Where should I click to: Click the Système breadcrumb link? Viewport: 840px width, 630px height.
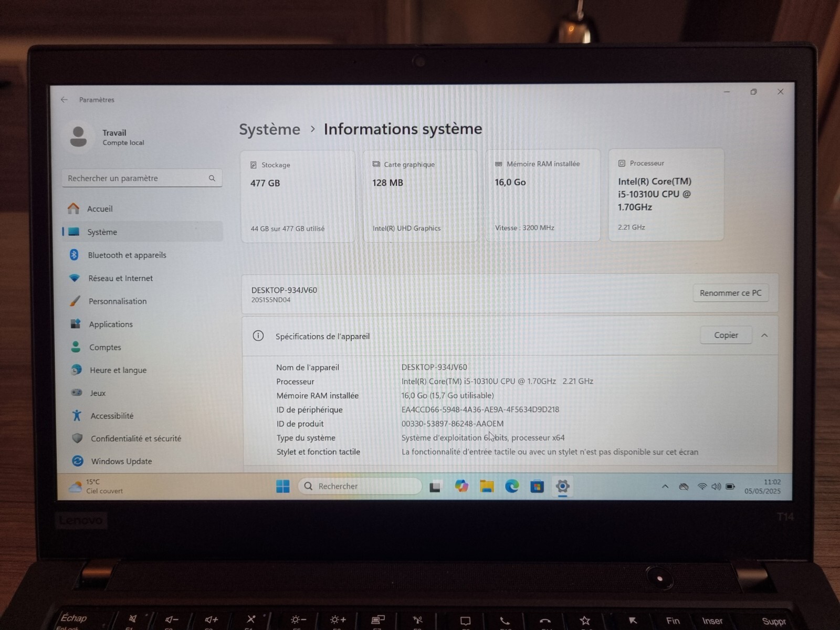coord(270,130)
